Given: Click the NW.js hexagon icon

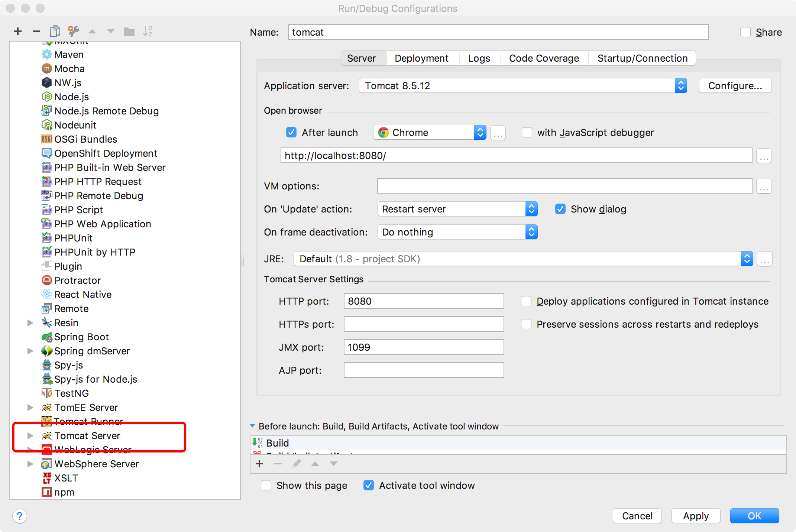Looking at the screenshot, I should (46, 83).
